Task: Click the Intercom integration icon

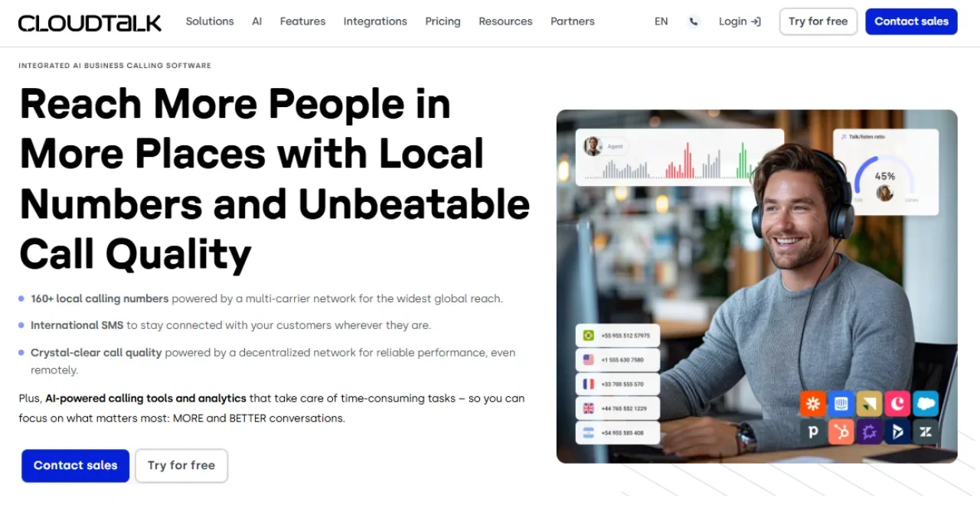Action: (x=841, y=403)
